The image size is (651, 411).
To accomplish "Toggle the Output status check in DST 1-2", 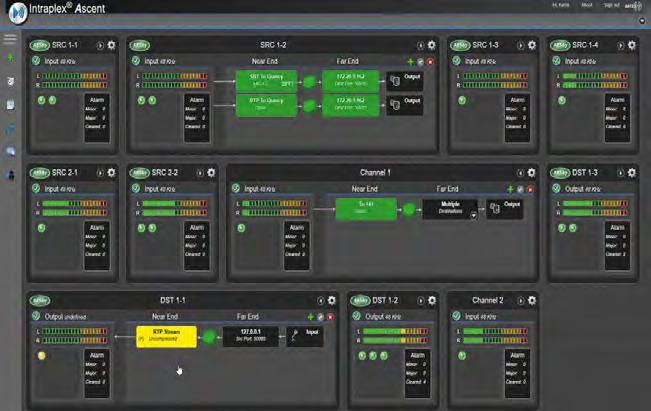I will (357, 316).
